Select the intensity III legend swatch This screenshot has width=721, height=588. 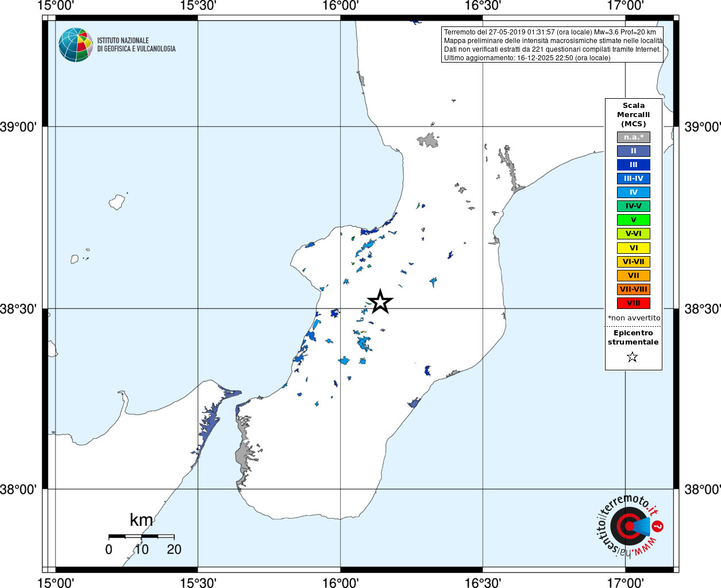(x=634, y=165)
